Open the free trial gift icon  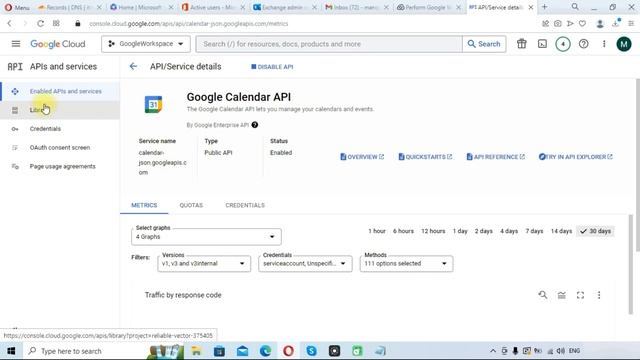[522, 44]
